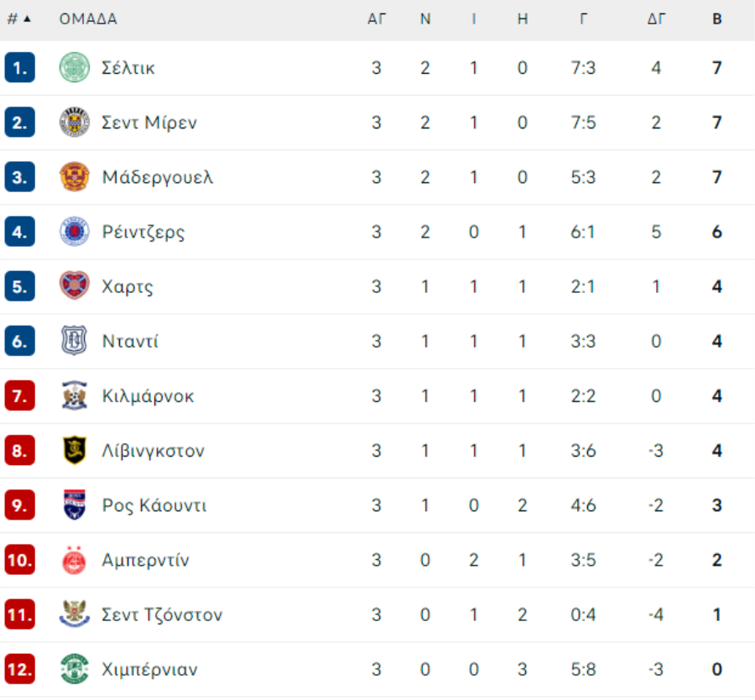755x700 pixels.
Task: Select the Rangers club crest
Action: click(x=74, y=232)
